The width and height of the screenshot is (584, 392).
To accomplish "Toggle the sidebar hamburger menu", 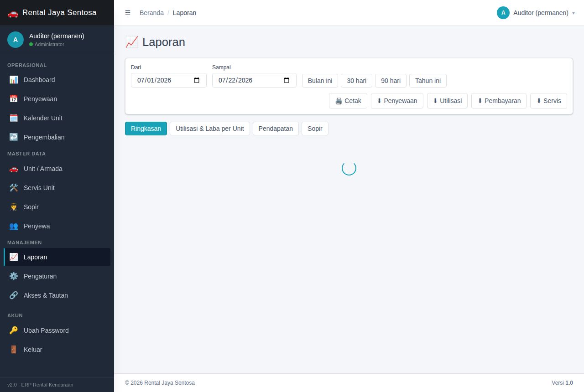I will click(128, 13).
